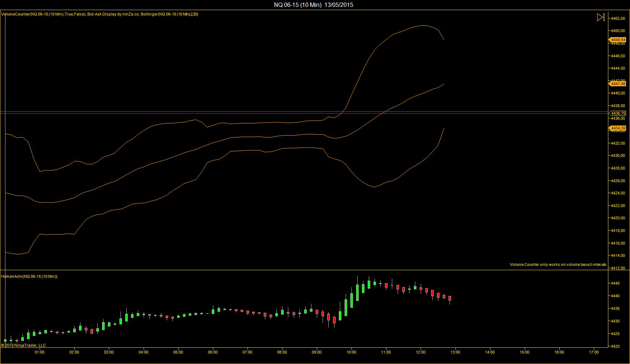Click the 4430,00 price axis label
The height and width of the screenshot is (364, 630).
click(618, 155)
